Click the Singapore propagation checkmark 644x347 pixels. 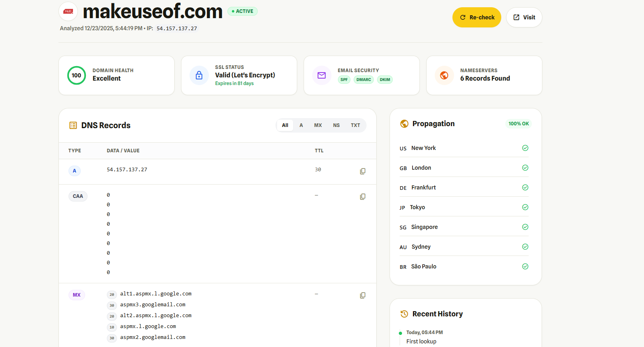pos(525,227)
